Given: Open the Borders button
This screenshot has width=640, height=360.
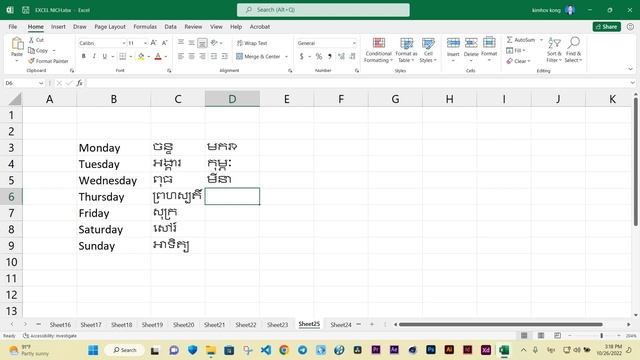Looking at the screenshot, I should 122,56.
